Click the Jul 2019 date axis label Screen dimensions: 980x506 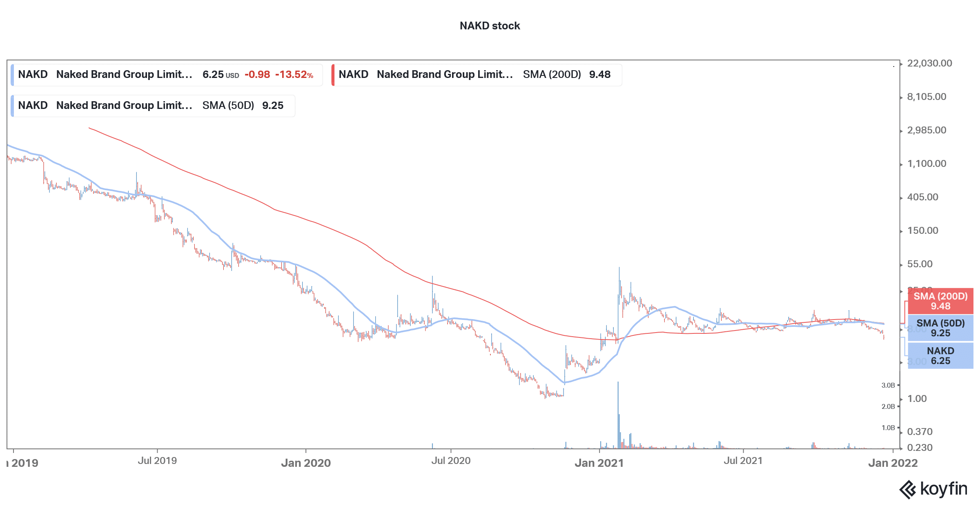coord(157,461)
